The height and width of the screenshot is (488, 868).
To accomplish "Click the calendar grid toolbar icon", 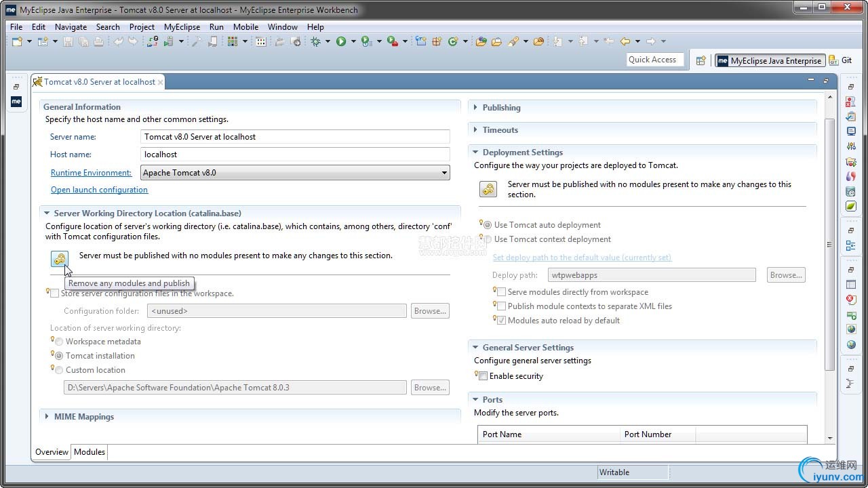I will click(x=260, y=41).
